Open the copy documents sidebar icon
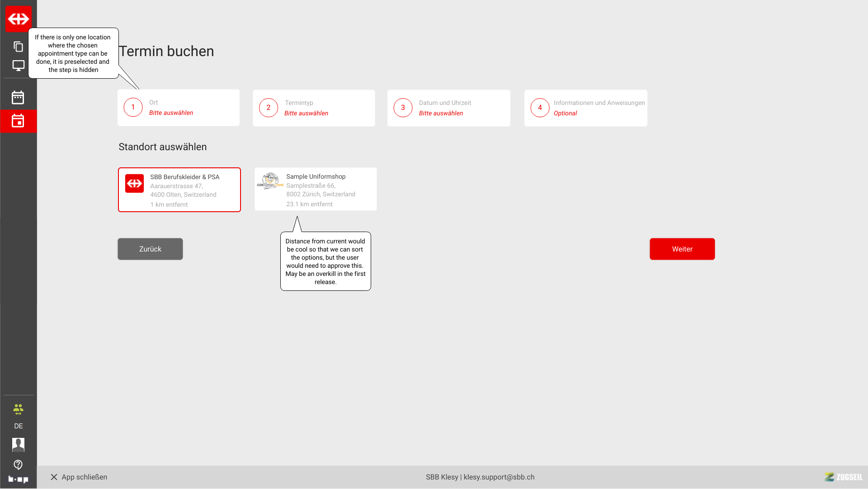Viewport: 868px width, 489px height. pos(18,47)
